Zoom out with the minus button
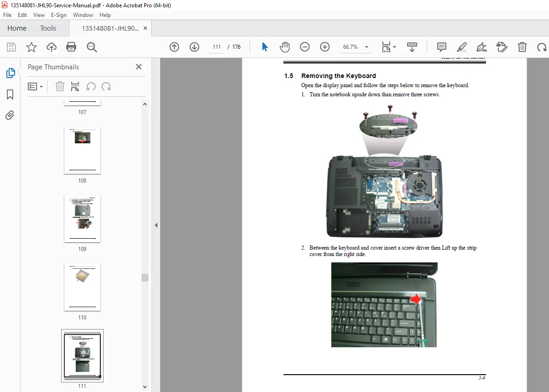The image size is (549, 392). (305, 47)
